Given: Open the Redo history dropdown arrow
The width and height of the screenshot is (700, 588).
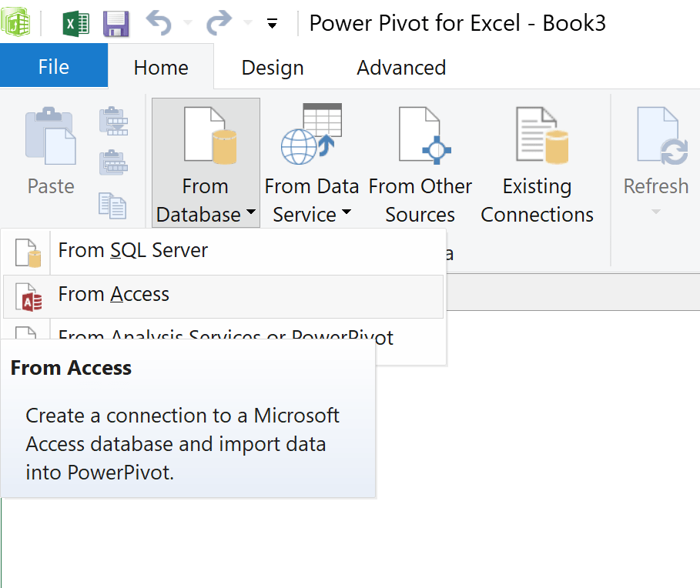Looking at the screenshot, I should pyautogui.click(x=248, y=23).
